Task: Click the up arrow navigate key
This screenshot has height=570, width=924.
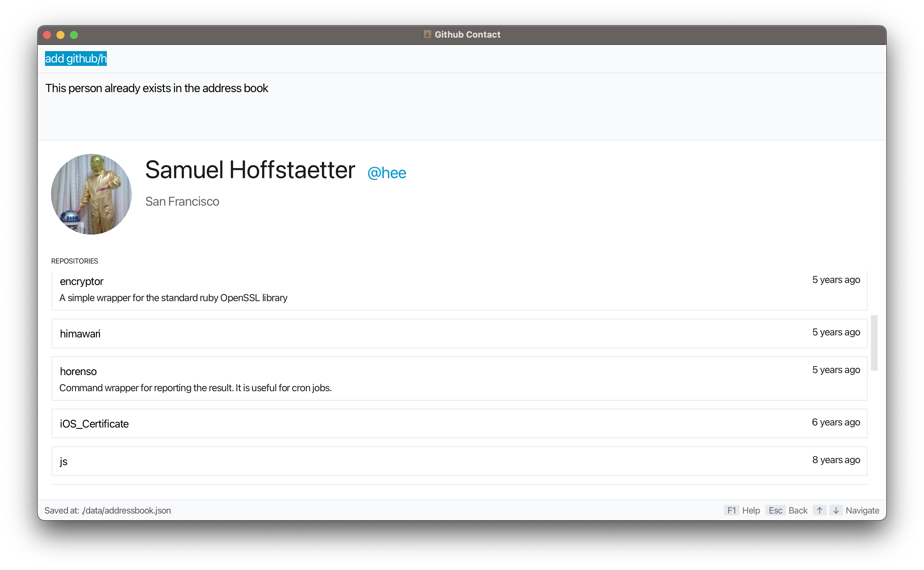Action: pos(819,511)
